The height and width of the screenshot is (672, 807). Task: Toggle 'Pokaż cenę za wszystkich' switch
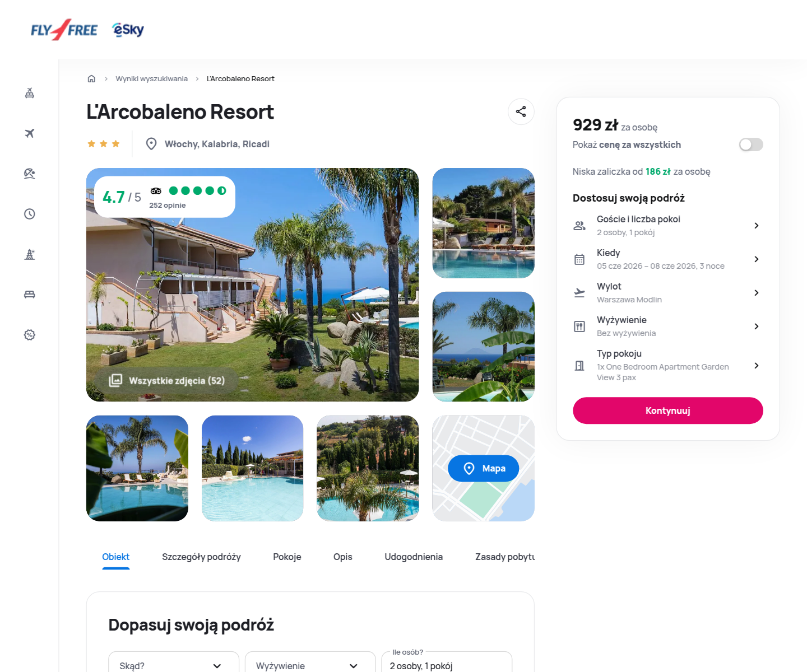[751, 144]
